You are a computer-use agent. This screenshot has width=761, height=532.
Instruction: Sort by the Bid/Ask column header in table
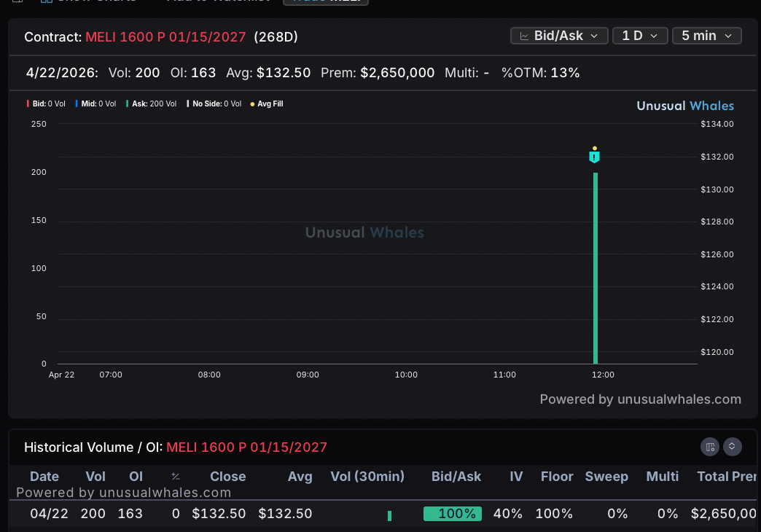456,477
